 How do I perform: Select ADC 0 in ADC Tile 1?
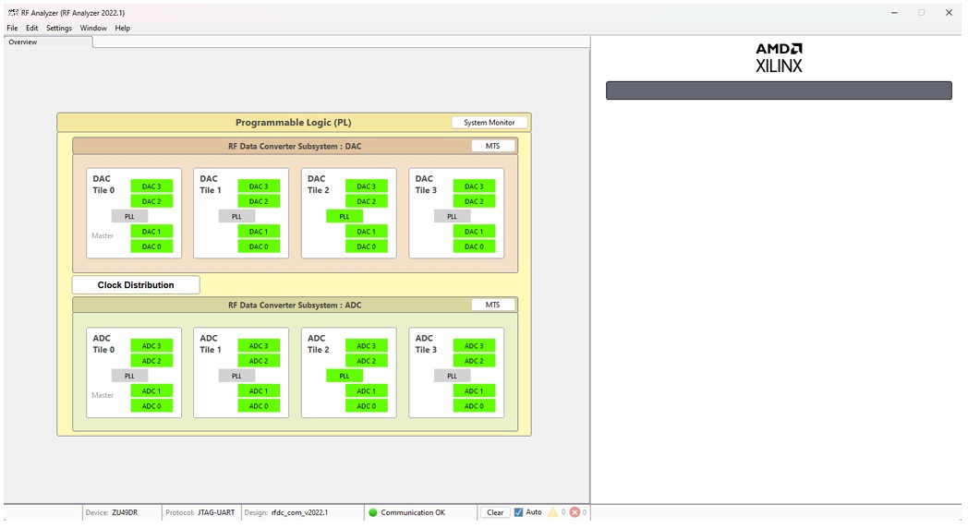(x=259, y=405)
